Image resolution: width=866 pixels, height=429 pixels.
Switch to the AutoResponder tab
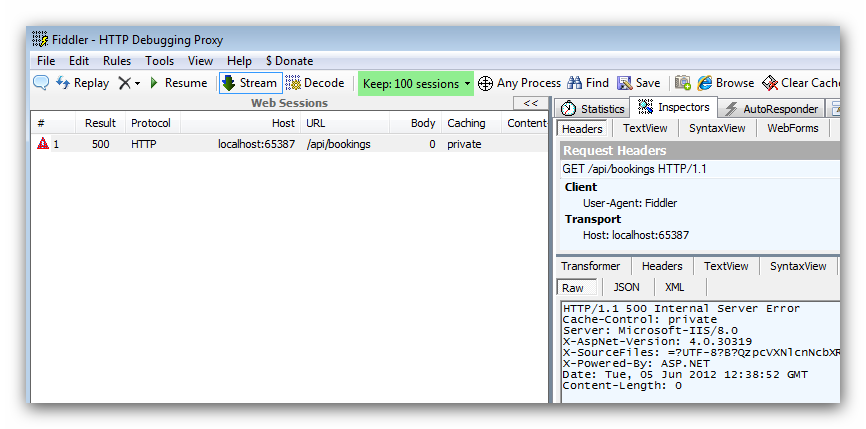tap(771, 109)
